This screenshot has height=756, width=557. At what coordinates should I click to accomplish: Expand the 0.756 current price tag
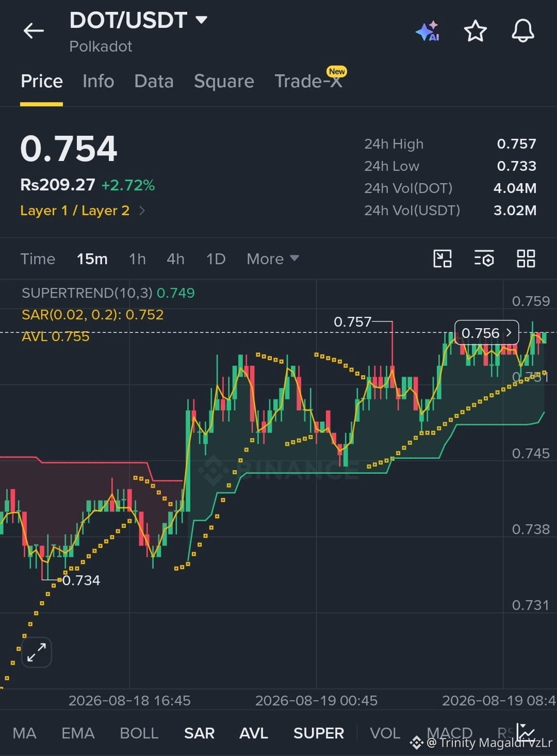click(x=486, y=333)
